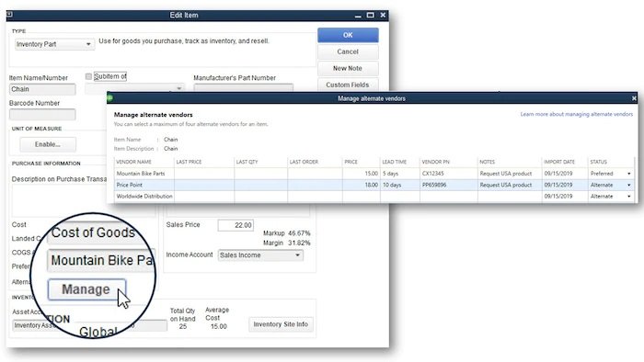The height and width of the screenshot is (362, 644).
Task: Click Enable under Unit of Measure
Action: [48, 144]
